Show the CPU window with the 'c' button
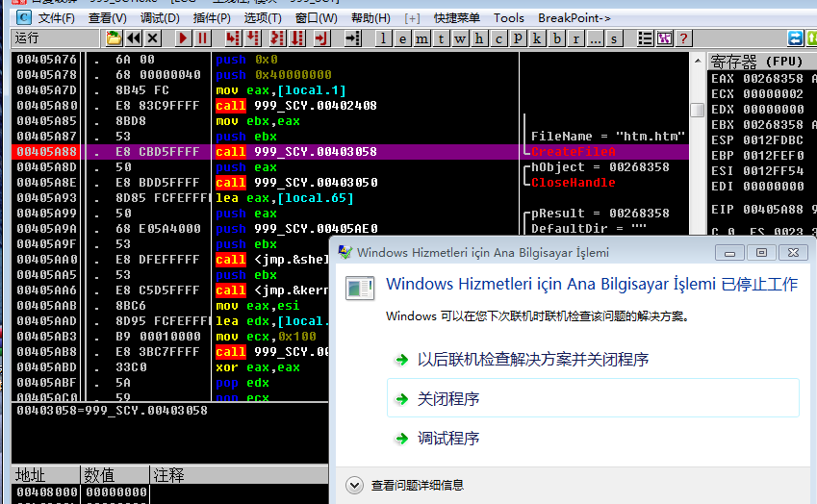 click(x=498, y=38)
